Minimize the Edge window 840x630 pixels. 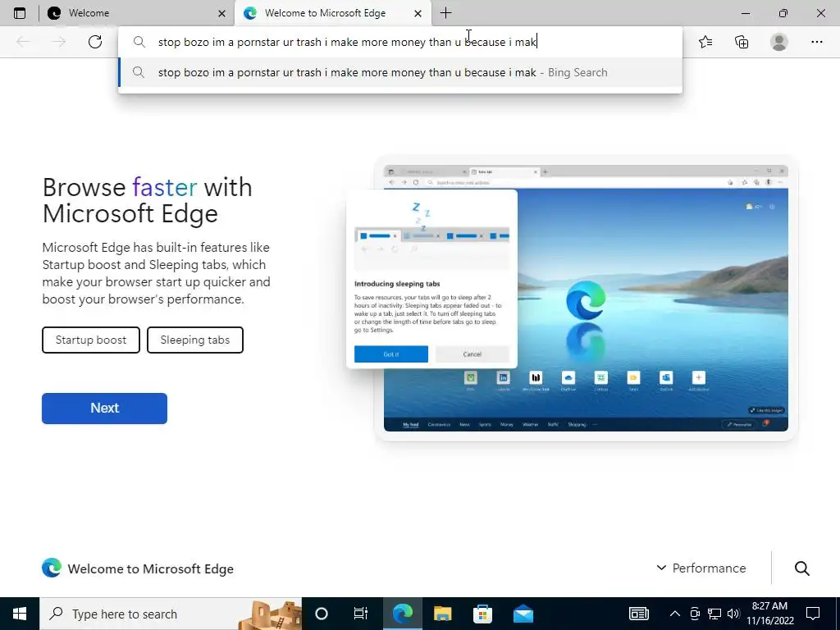(x=746, y=13)
